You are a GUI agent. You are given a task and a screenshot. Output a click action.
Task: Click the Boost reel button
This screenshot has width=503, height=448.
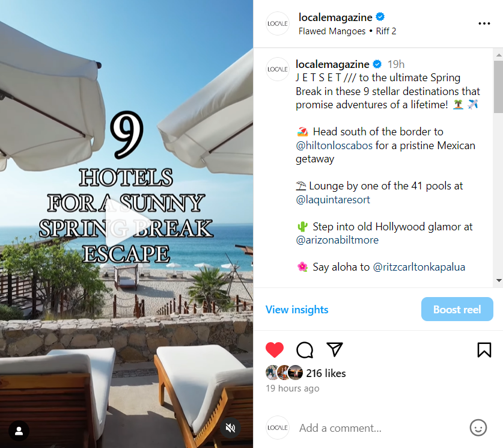[x=457, y=309]
